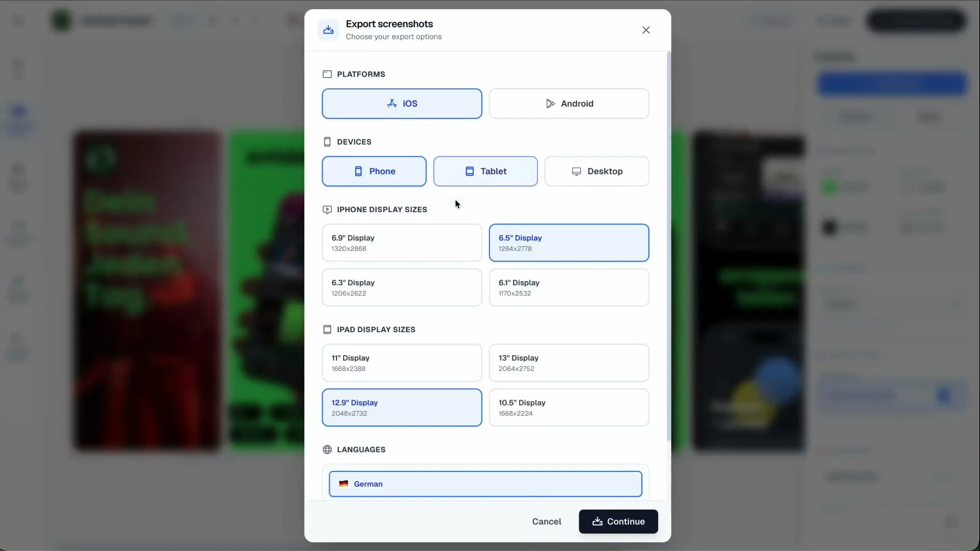
Task: Click the blurred blue button in right panel
Action: pos(892,84)
